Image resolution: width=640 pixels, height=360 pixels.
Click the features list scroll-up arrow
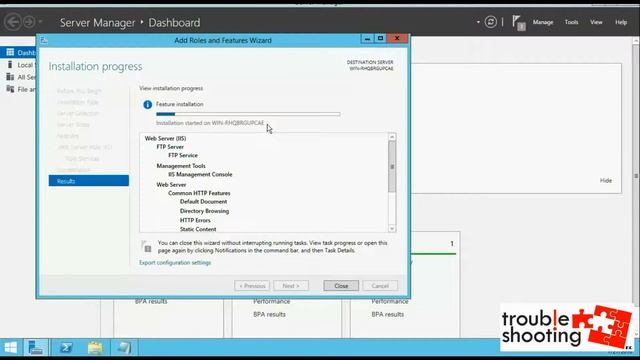392,137
